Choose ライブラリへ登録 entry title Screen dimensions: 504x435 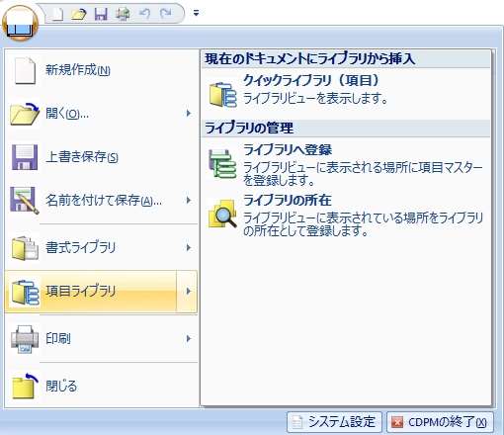[x=288, y=150]
